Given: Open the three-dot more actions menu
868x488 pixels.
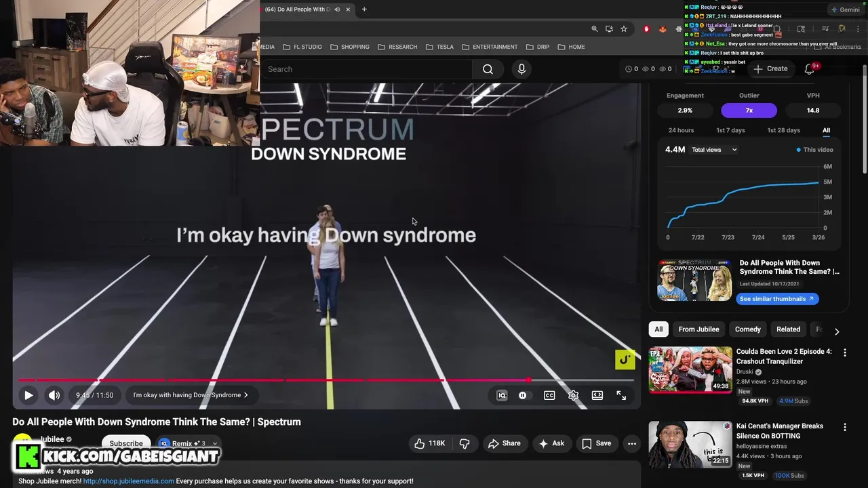Looking at the screenshot, I should 632,443.
